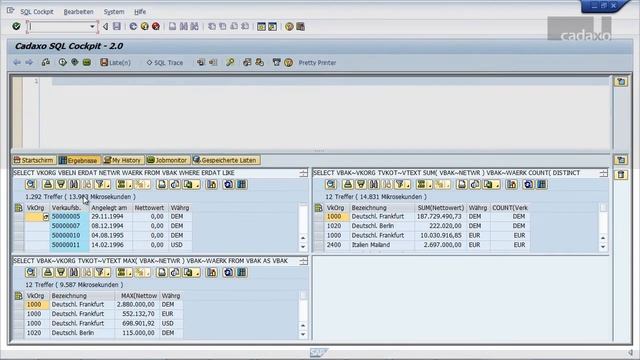Click the red Cancel icon
The height and width of the screenshot is (360, 640).
tap(156, 27)
